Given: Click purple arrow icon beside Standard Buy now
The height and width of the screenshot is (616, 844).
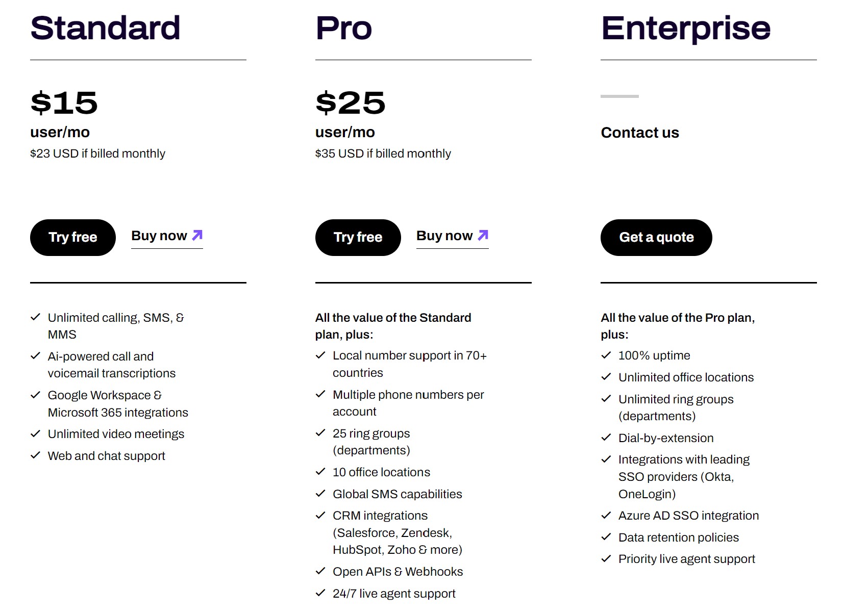Looking at the screenshot, I should coord(197,235).
